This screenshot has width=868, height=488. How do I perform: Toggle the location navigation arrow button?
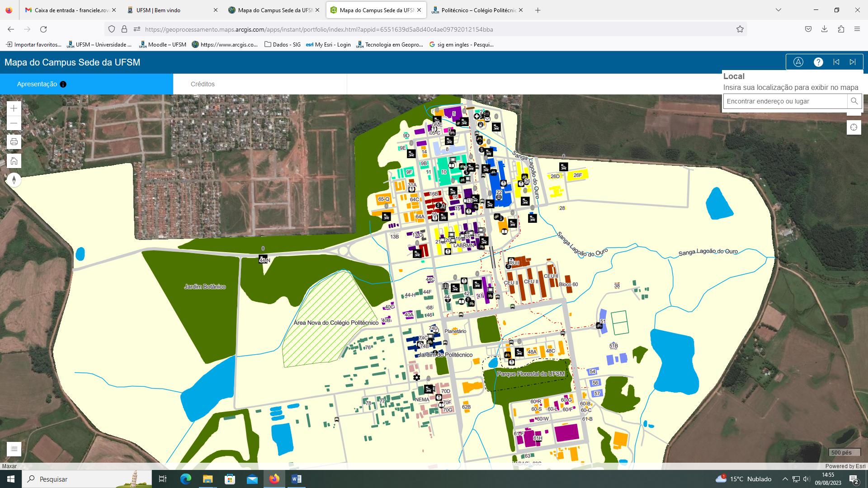(x=798, y=62)
